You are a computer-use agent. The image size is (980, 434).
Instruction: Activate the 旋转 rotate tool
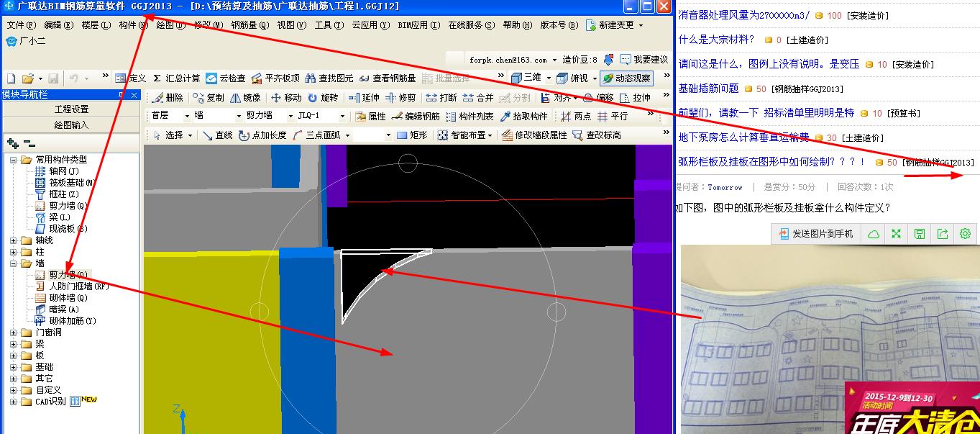point(322,98)
